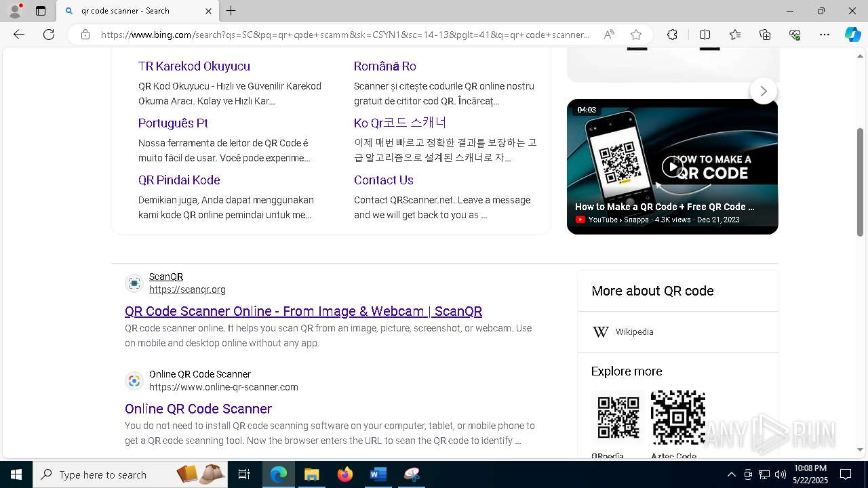Viewport: 868px width, 488px height.
Task: Open a new browser tab
Action: 231,11
